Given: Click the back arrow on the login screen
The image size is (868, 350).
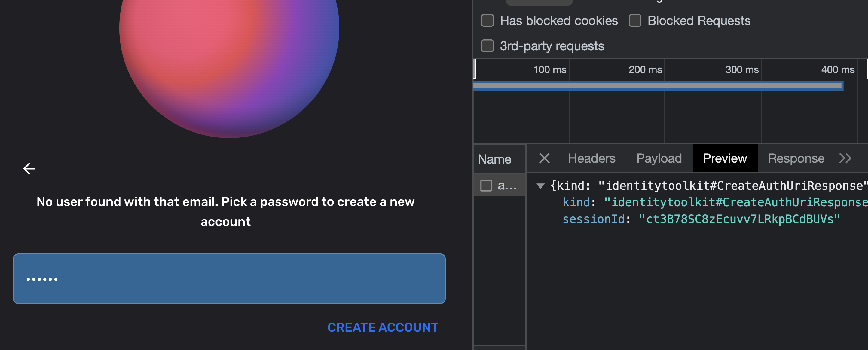Looking at the screenshot, I should pyautogui.click(x=29, y=168).
